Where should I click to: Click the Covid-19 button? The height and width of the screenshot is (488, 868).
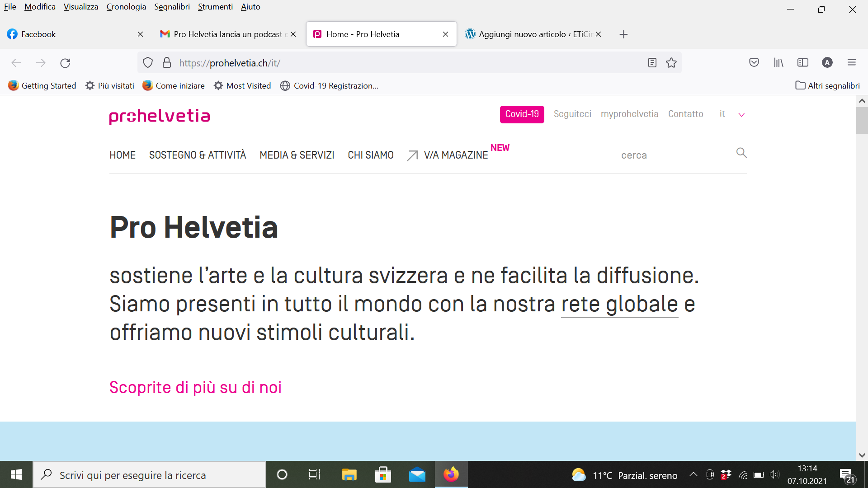point(522,114)
